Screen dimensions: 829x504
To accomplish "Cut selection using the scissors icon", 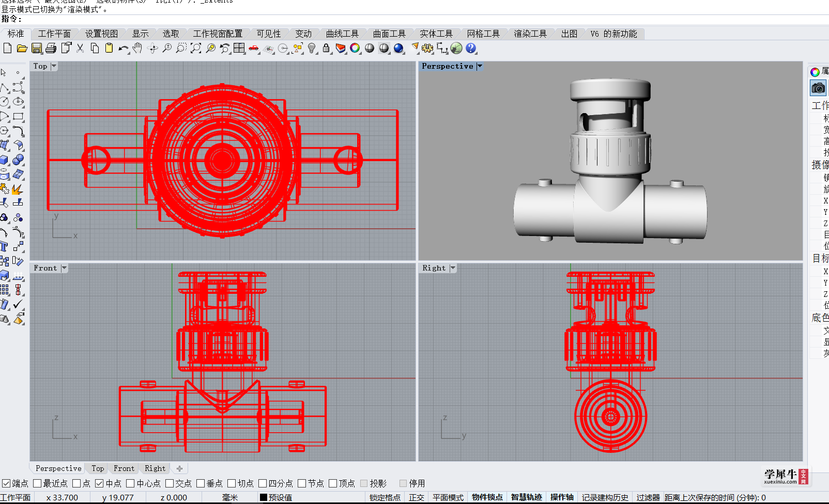I will tap(80, 48).
